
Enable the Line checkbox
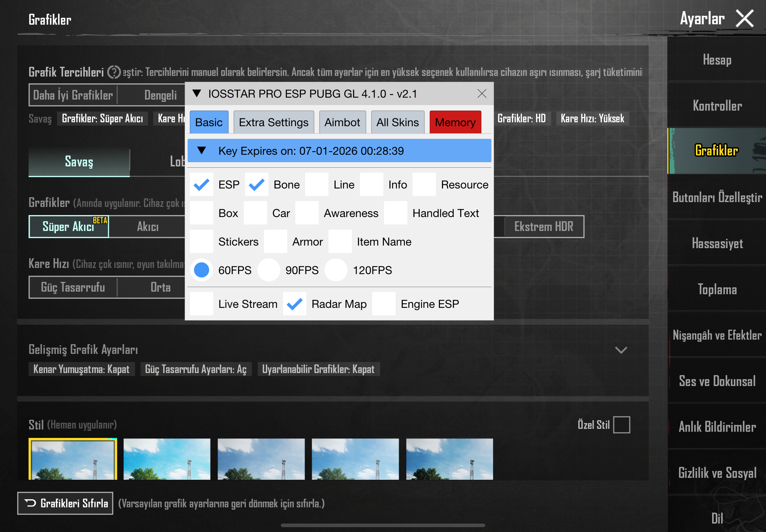click(x=316, y=184)
